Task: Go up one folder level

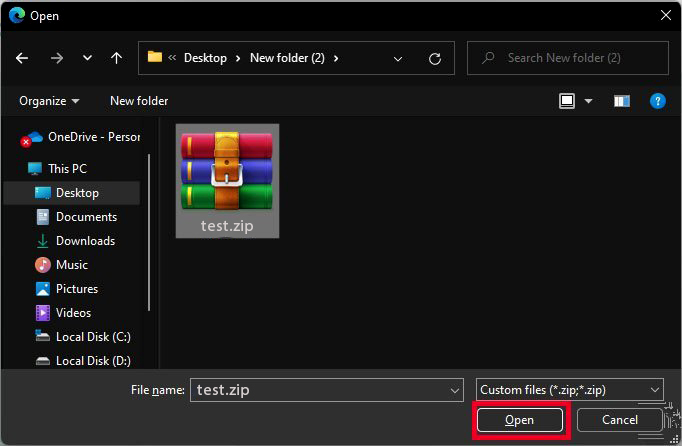Action: (116, 58)
